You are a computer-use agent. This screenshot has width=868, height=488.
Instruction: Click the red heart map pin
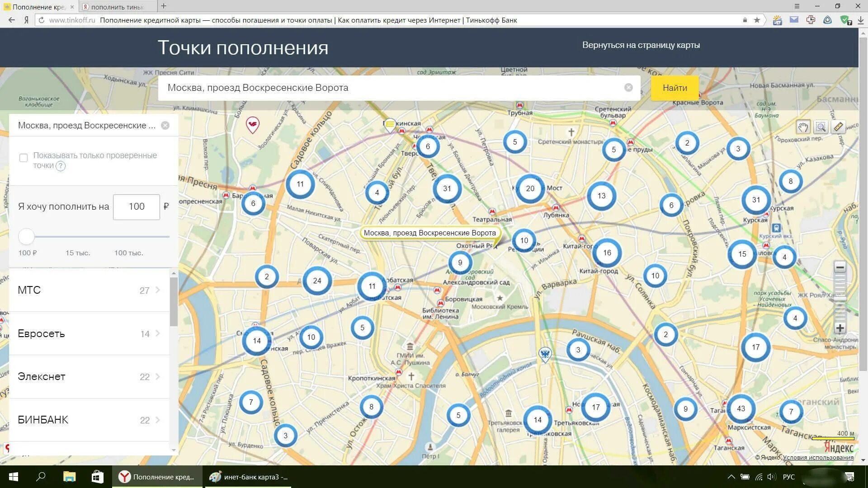[x=253, y=125]
